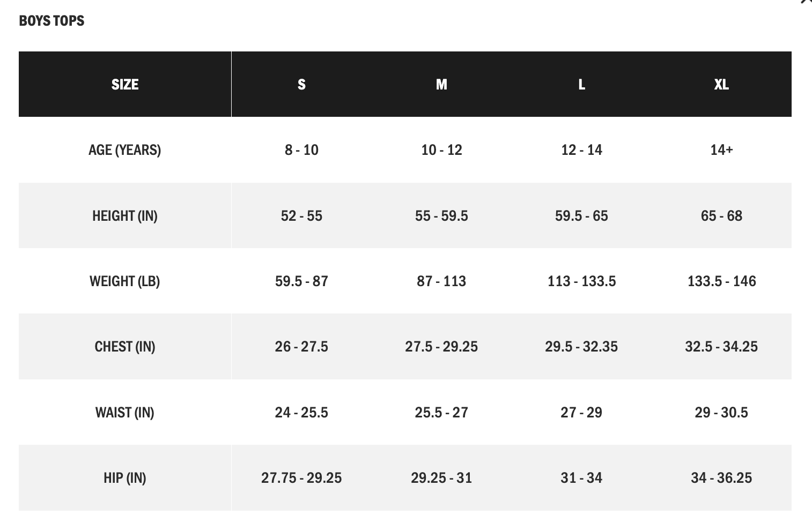812x523 pixels.
Task: Click the 14+ age cell
Action: pos(721,150)
